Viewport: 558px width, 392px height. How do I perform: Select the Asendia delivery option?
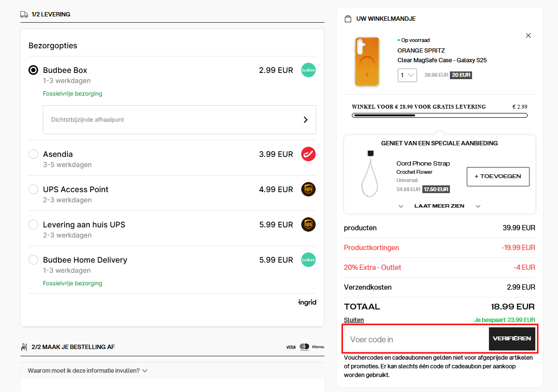(33, 154)
